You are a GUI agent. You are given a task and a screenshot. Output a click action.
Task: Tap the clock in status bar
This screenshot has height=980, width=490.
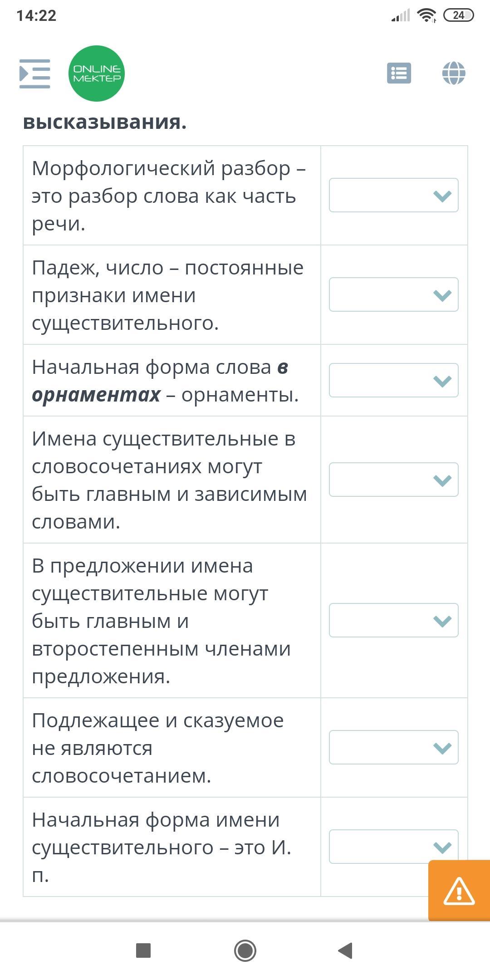tap(36, 16)
